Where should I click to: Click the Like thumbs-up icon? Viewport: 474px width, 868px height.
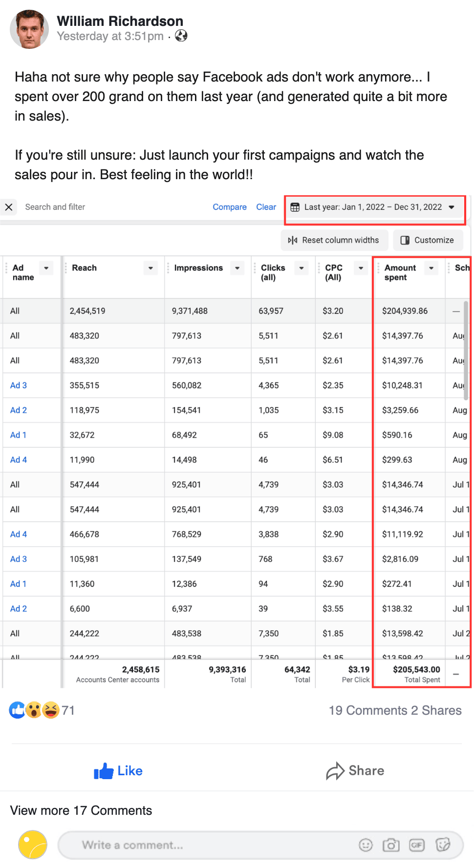pos(104,771)
